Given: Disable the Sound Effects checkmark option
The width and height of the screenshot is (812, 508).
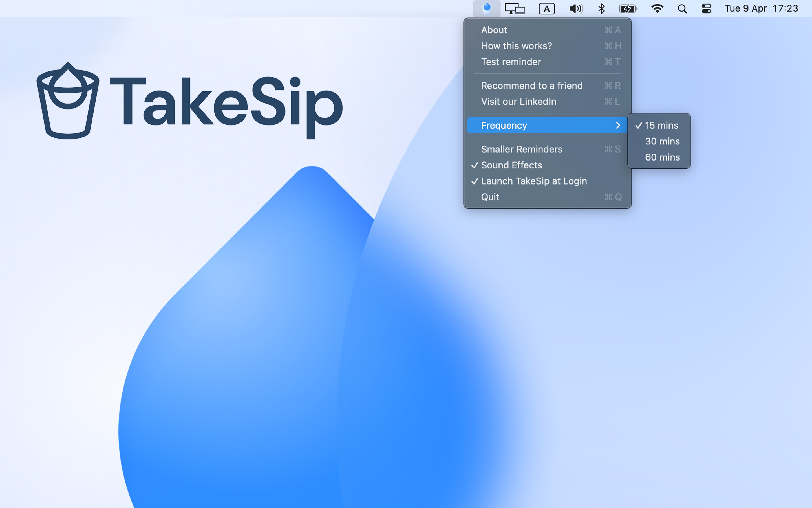Looking at the screenshot, I should click(547, 165).
